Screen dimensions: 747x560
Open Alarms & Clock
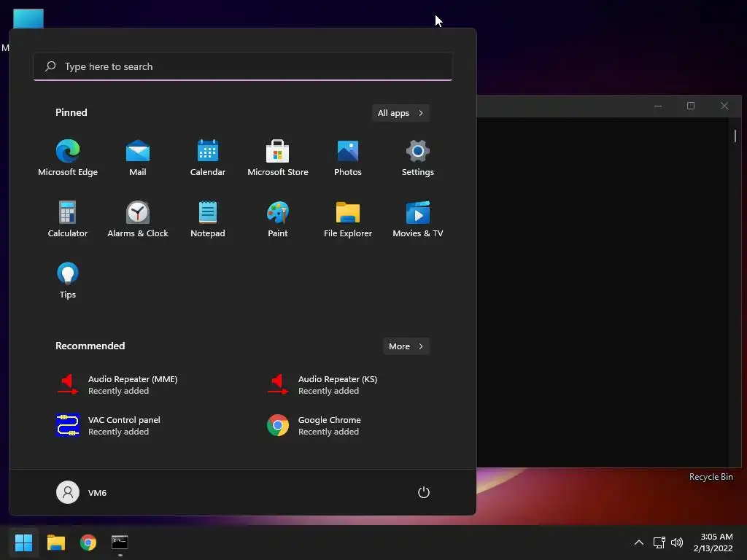138,219
